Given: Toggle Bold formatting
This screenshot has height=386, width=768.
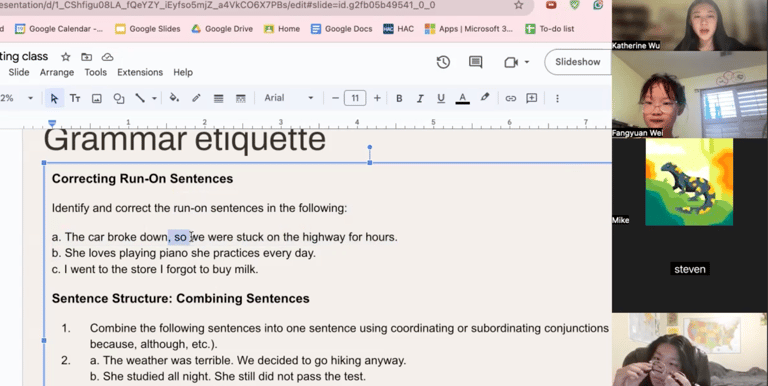Looking at the screenshot, I should 399,98.
